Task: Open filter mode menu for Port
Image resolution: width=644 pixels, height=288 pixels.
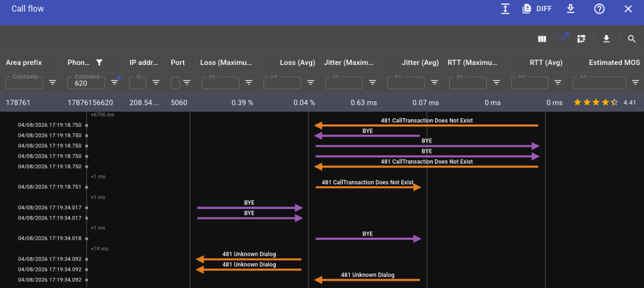Action: 187,83
